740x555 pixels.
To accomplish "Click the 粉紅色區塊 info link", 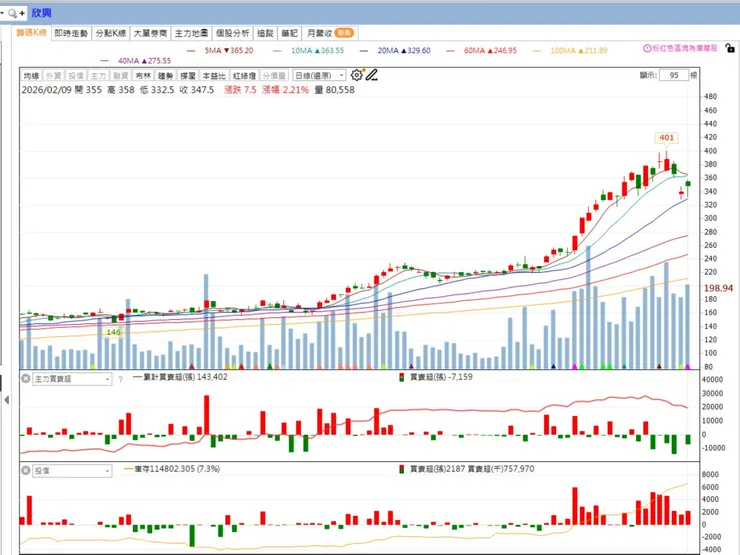I will pyautogui.click(x=684, y=48).
